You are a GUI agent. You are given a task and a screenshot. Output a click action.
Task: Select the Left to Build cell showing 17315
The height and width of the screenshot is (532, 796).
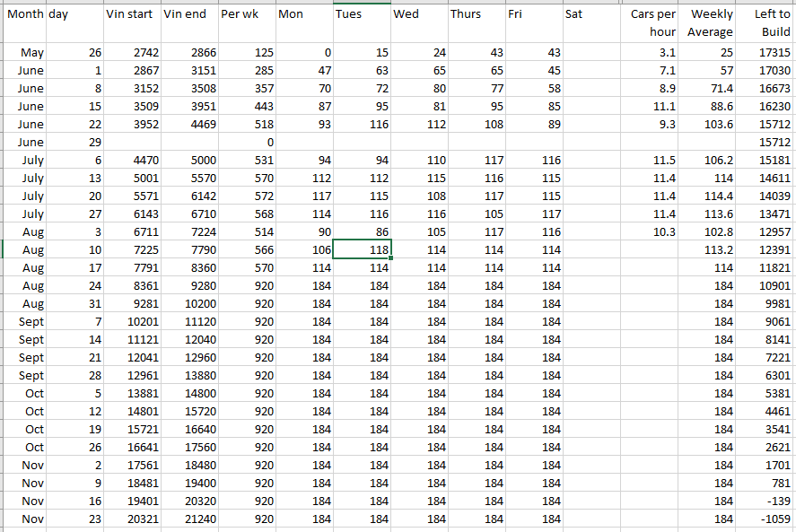765,53
